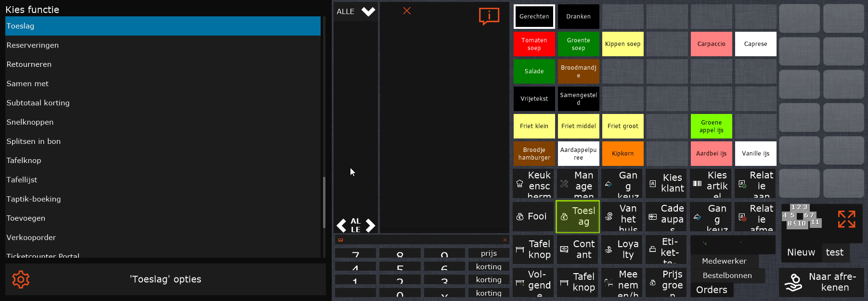This screenshot has height=301, width=868.
Task: Expand the ALLE dropdown chevron
Action: 368,12
